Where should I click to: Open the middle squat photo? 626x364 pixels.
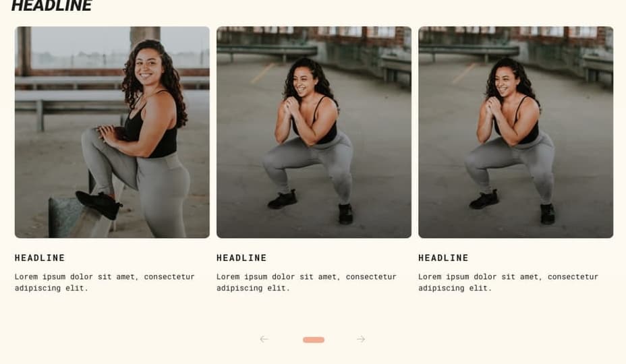[314, 132]
